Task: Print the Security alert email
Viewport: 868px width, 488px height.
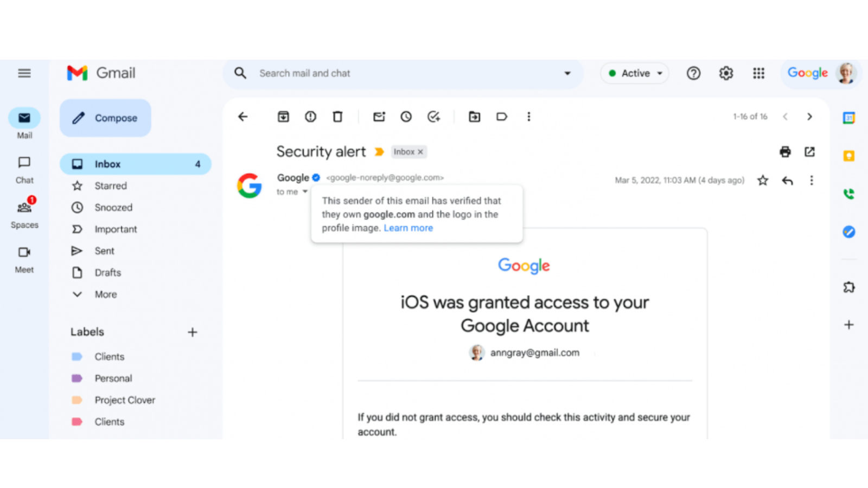Action: [785, 152]
